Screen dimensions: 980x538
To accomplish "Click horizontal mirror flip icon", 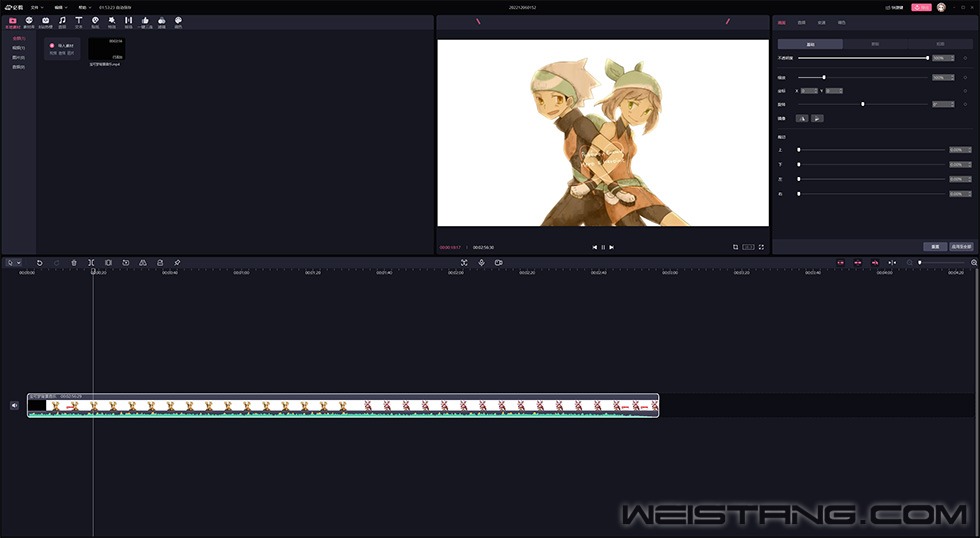I will point(801,118).
